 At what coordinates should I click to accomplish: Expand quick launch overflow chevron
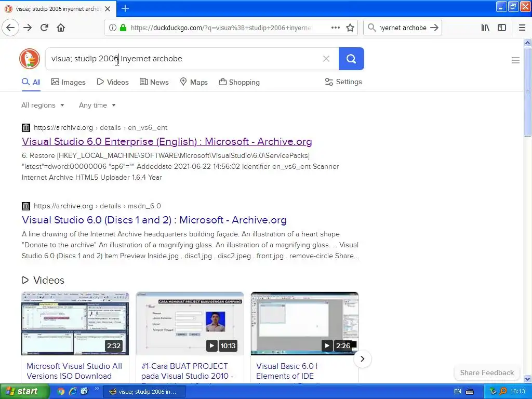coord(97,389)
